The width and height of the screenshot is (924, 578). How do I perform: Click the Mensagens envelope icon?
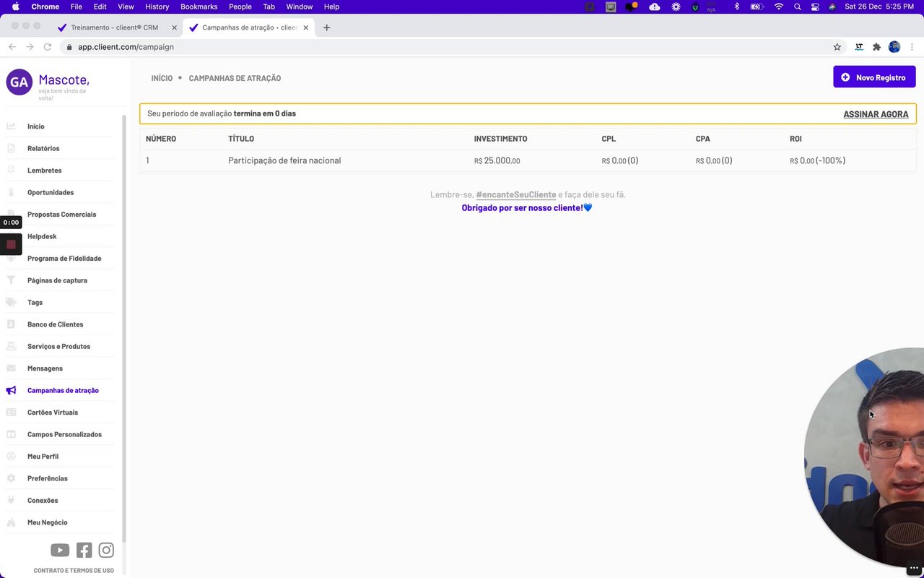pos(11,368)
